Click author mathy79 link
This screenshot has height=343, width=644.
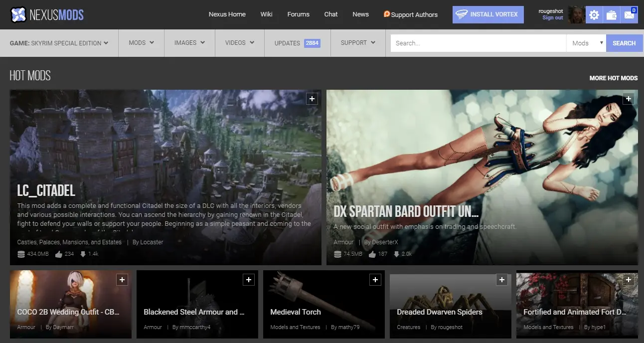click(349, 328)
